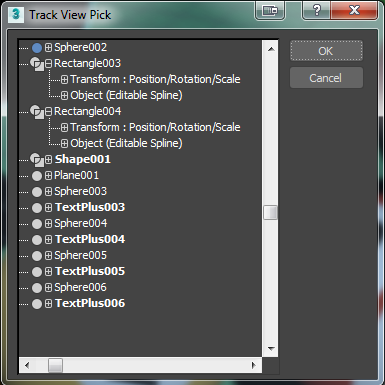Click the horizontal scrollbar thumb
This screenshot has width=385, height=385.
pos(55,365)
